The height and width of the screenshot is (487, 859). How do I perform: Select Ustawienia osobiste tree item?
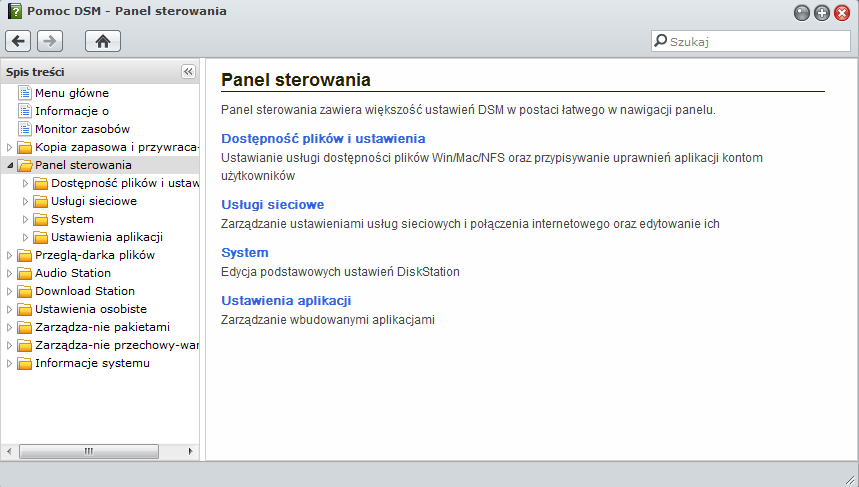coord(91,309)
